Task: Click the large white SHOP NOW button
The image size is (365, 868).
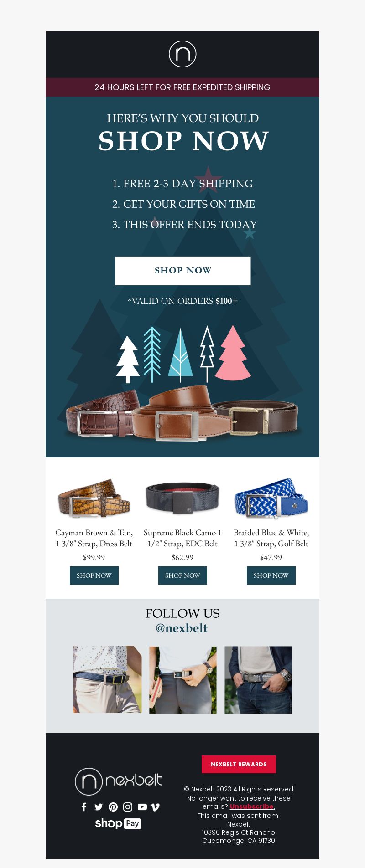Action: (183, 271)
